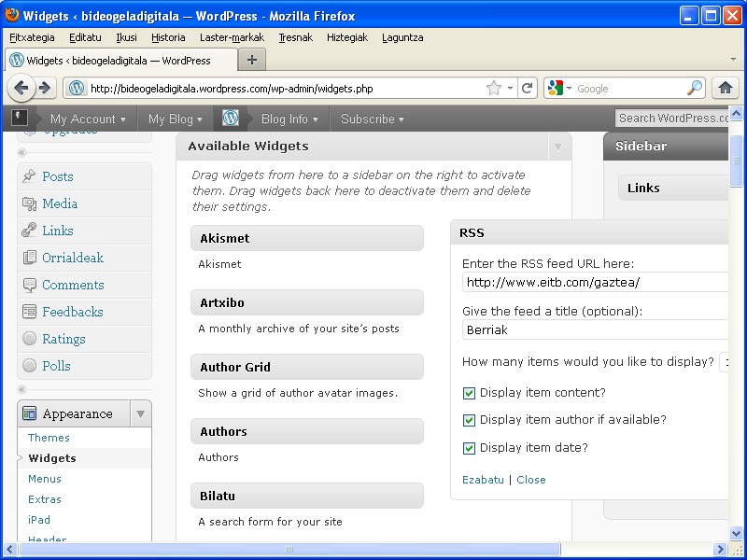Click the search magnifier icon in Google box
Image resolution: width=747 pixels, height=560 pixels.
point(695,88)
